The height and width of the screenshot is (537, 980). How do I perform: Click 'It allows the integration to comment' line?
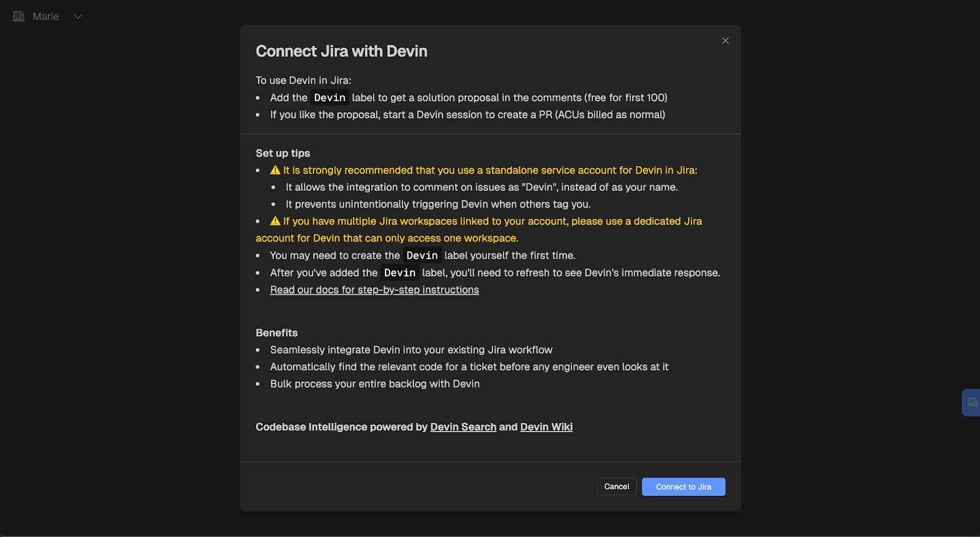[x=481, y=187]
